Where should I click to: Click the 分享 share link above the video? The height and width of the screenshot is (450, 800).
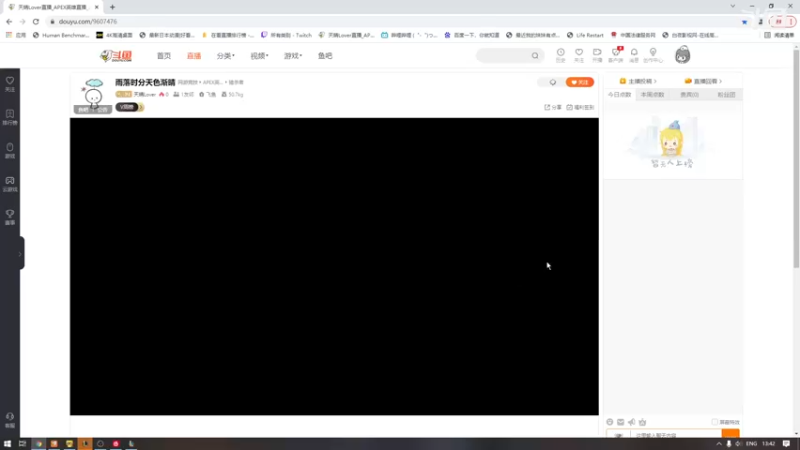click(553, 107)
